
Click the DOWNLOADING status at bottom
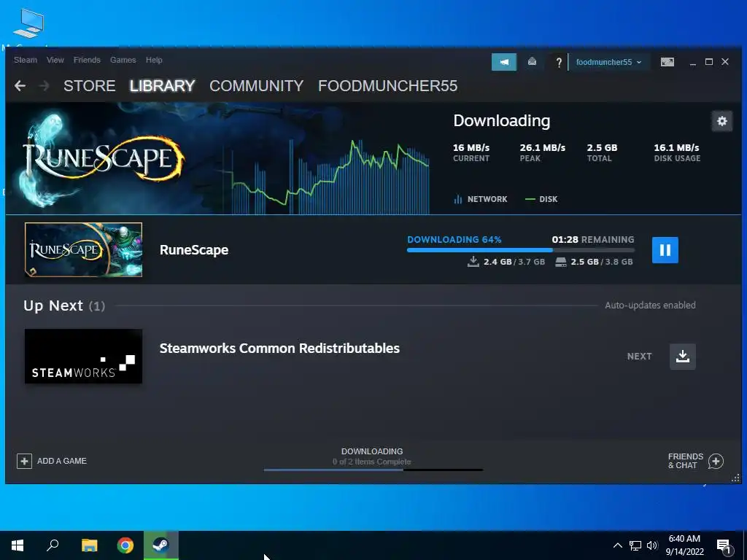[x=372, y=451]
